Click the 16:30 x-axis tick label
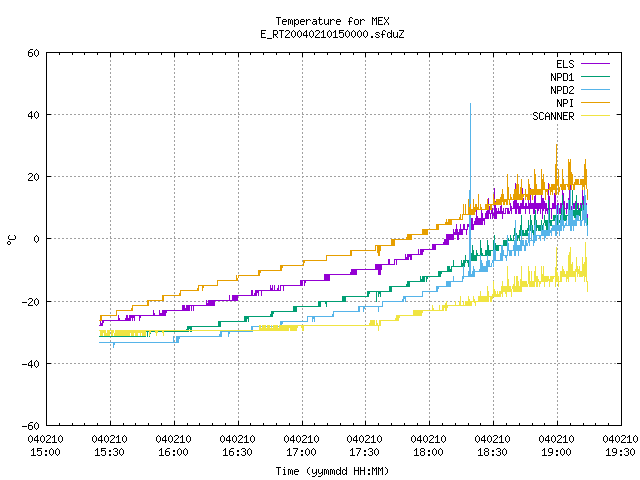This screenshot has width=640, height=480. (x=237, y=452)
